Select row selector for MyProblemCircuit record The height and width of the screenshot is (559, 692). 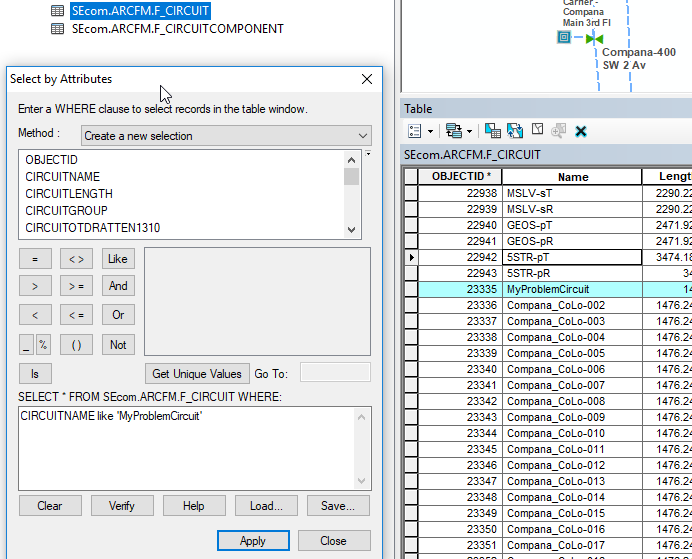click(x=411, y=289)
